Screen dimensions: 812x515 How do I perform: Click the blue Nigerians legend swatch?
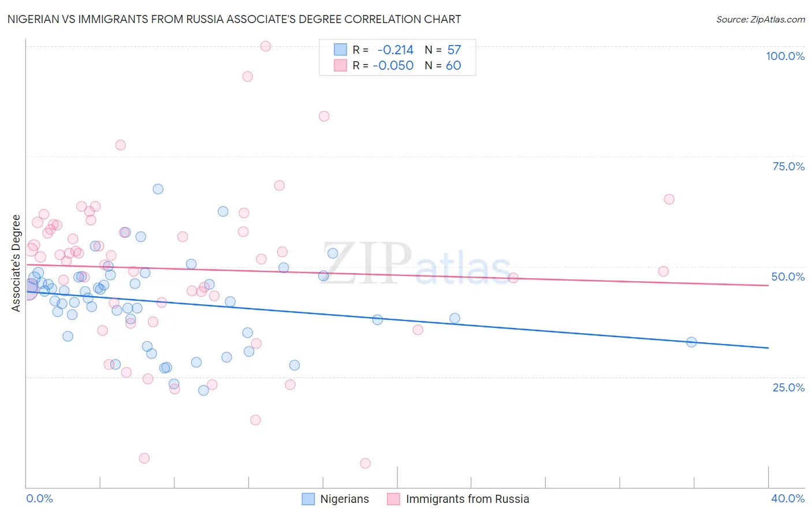(308, 499)
